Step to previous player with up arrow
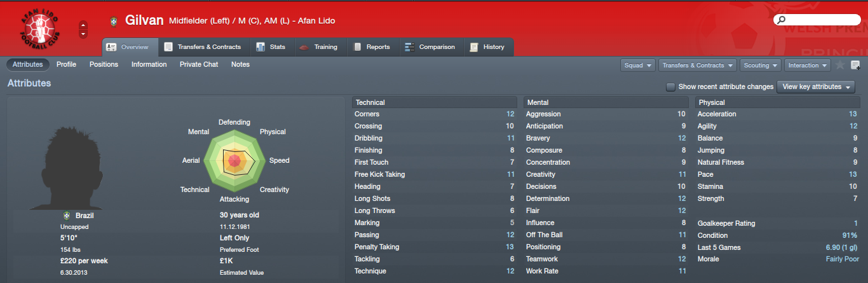Viewport: 868px width, 283px height. (x=83, y=25)
